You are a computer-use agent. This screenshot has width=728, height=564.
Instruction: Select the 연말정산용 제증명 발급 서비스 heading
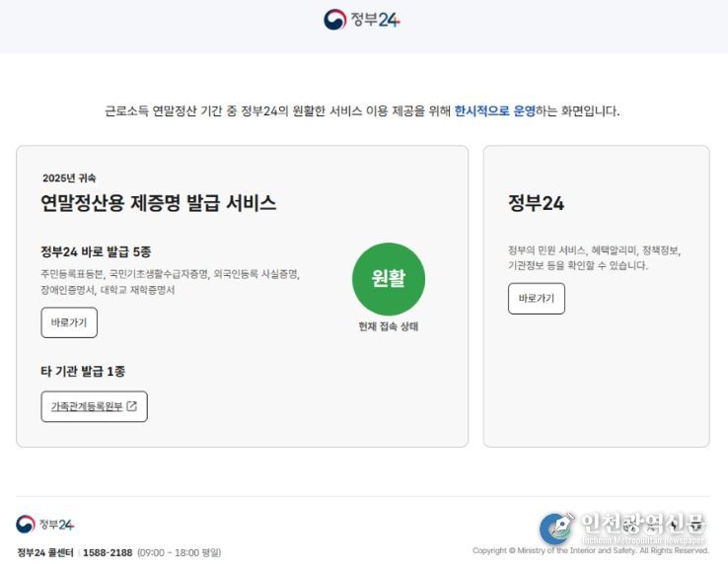point(158,203)
